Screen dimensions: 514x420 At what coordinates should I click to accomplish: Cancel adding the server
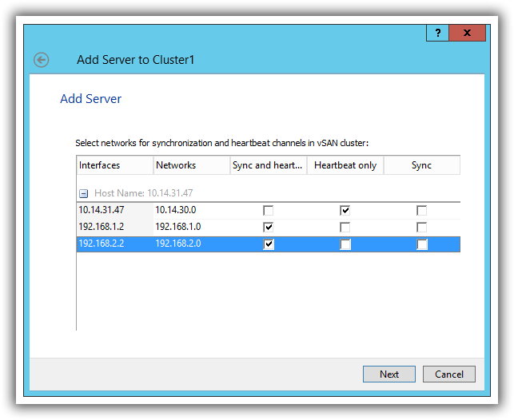(x=449, y=374)
